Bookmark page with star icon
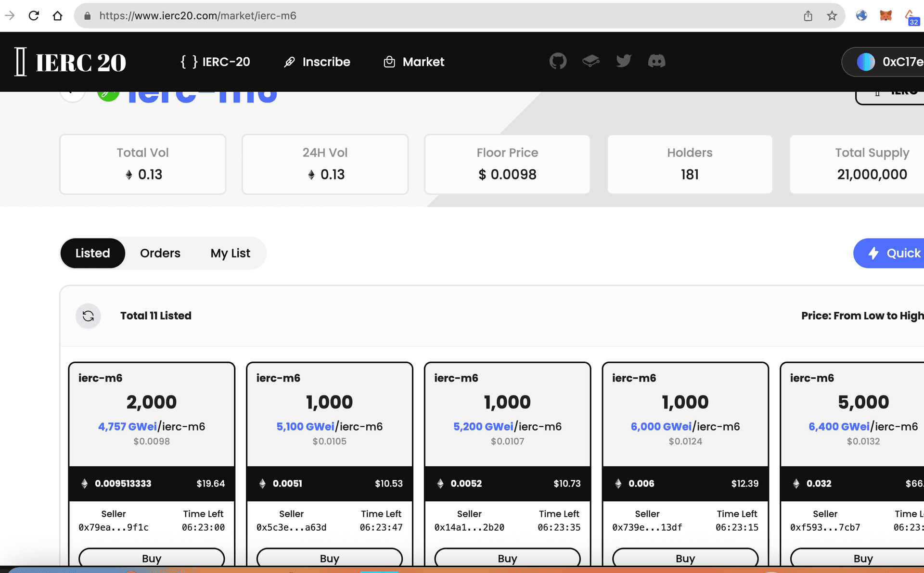924x573 pixels. (832, 16)
